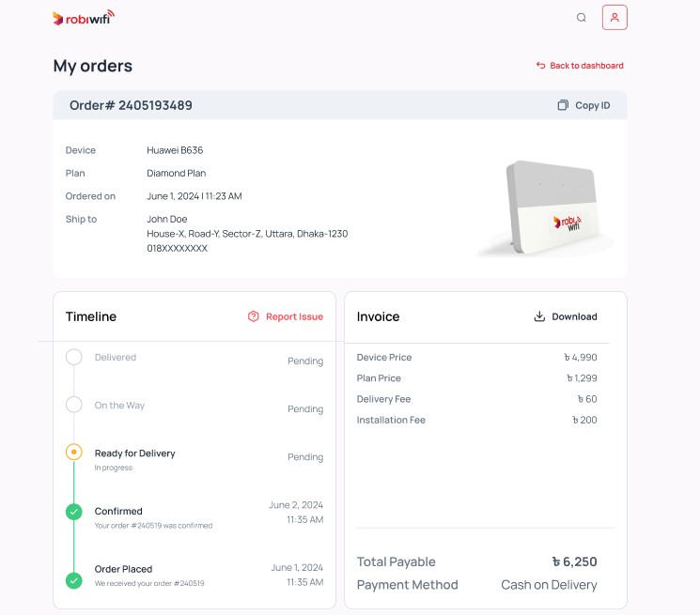Select the Ready for Delivery status marker

[74, 453]
